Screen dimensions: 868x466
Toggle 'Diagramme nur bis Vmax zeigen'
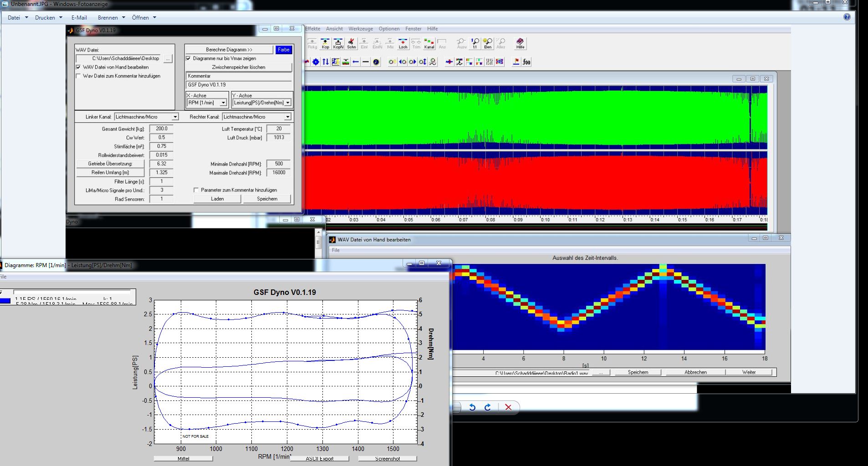[188, 58]
